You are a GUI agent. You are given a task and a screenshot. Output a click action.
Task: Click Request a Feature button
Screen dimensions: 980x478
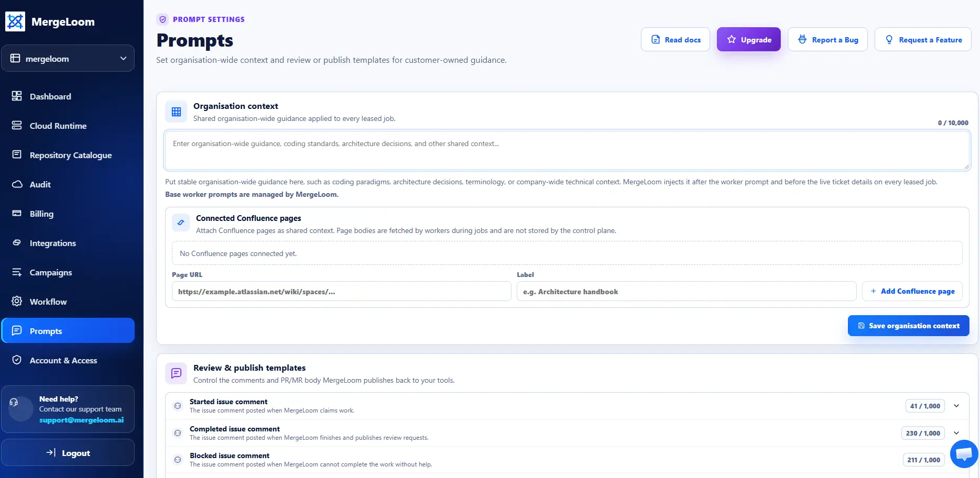coord(923,39)
